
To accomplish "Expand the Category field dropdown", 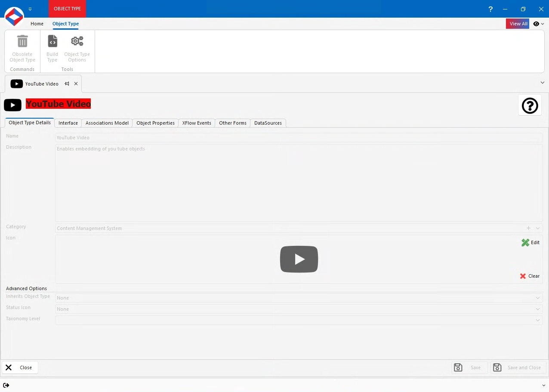I will (537, 228).
